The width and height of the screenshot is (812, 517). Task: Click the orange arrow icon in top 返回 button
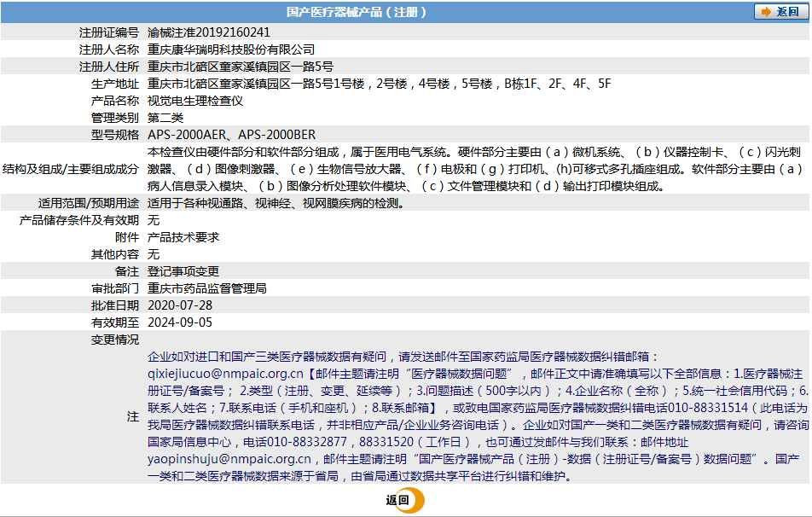tap(767, 12)
